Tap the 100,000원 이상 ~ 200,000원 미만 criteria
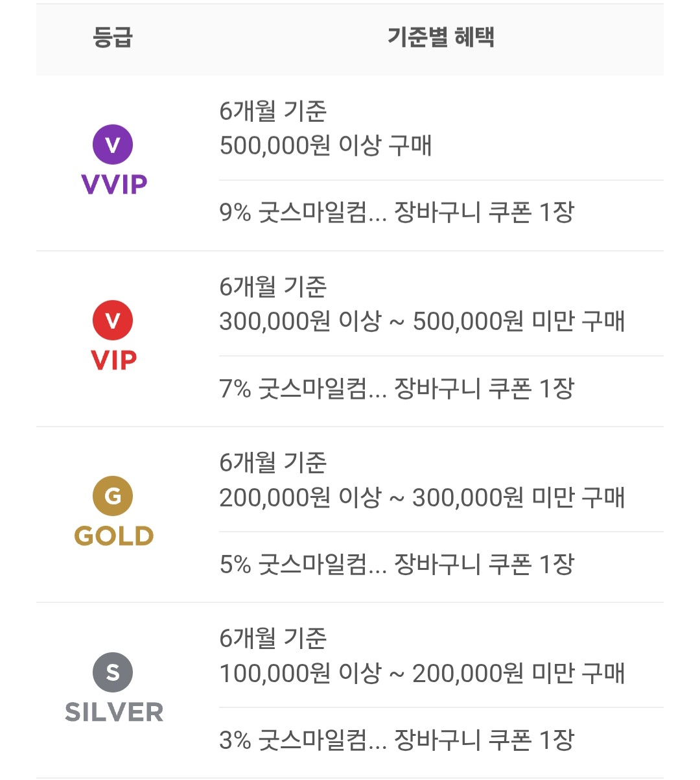Viewport: 700px width, 780px height. coord(422,674)
